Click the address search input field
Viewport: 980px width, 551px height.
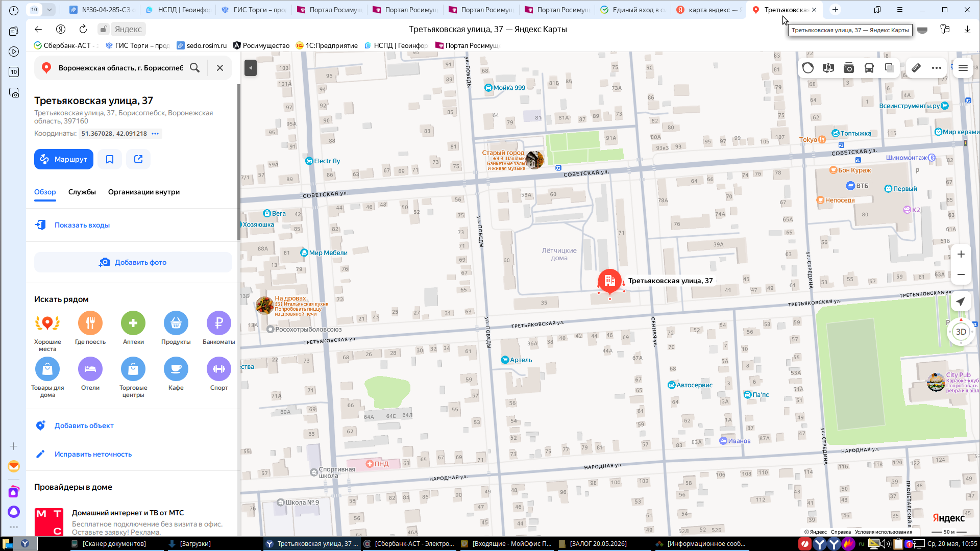pos(120,68)
